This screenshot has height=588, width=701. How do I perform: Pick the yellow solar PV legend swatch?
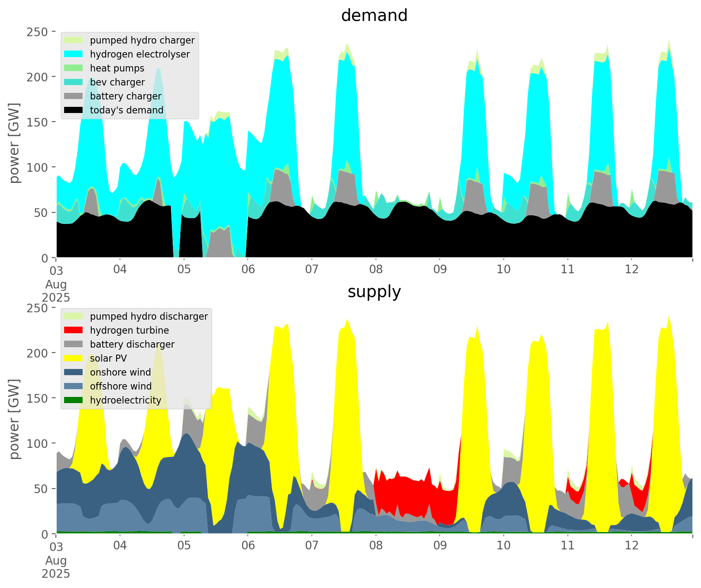[x=74, y=358]
